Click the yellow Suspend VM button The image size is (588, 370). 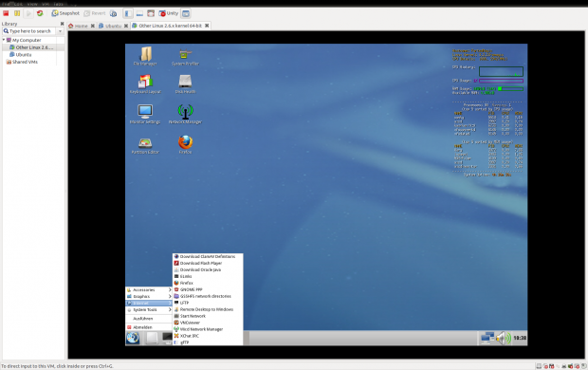point(17,13)
